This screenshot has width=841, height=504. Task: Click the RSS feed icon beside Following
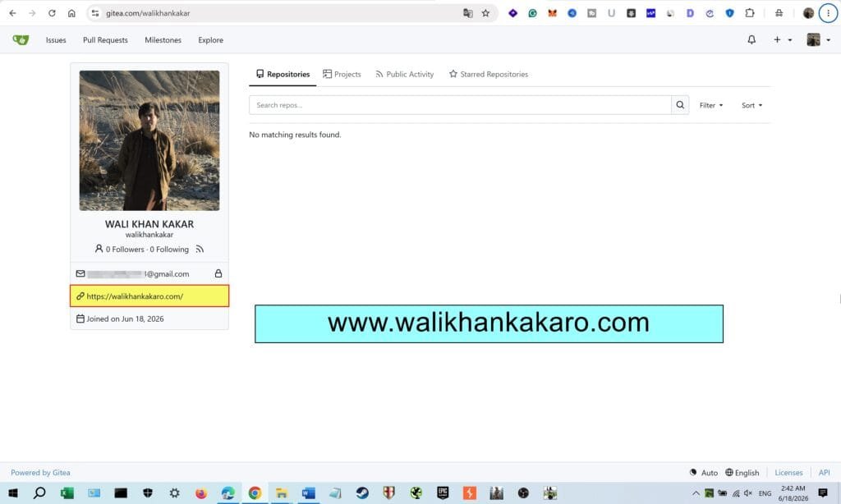pos(200,250)
